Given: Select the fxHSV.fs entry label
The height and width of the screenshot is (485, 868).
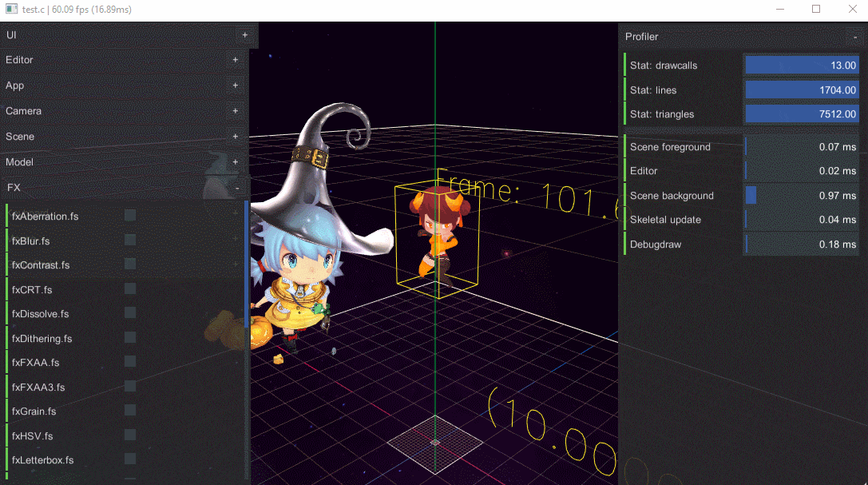Looking at the screenshot, I should pos(33,436).
